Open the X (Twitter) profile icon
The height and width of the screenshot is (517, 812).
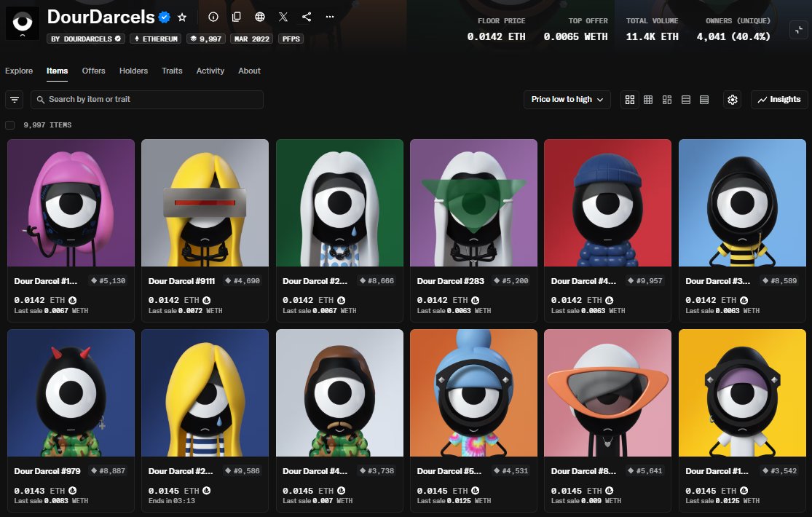click(283, 17)
